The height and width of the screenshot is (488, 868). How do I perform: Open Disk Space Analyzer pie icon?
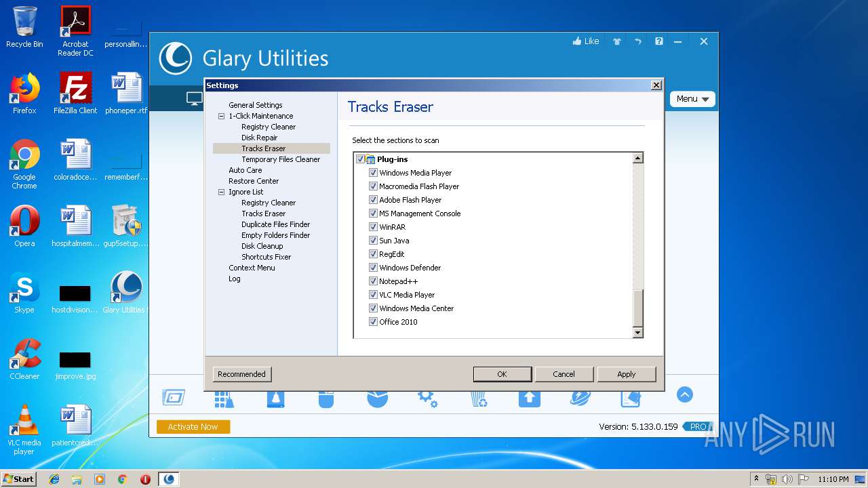point(377,399)
